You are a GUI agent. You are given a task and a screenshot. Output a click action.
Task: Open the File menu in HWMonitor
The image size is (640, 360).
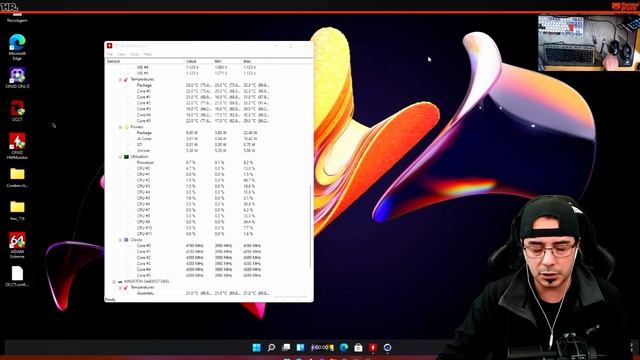(x=109, y=54)
